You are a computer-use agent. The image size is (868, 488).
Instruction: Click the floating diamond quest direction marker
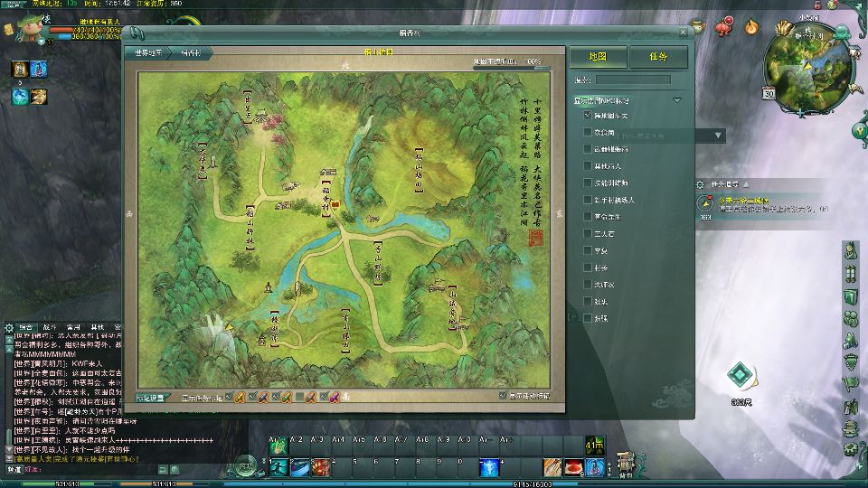741,375
